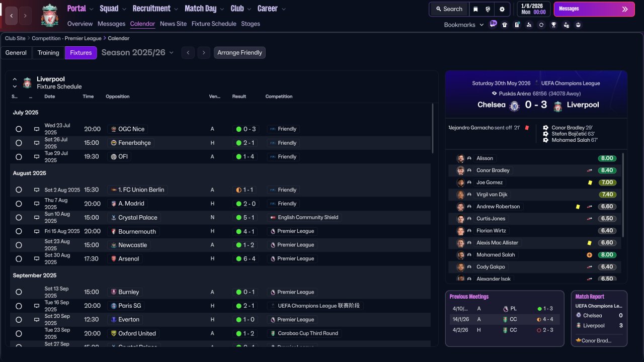Open the Portal dropdown menu
Screen dimensions: 644x362
click(80, 9)
